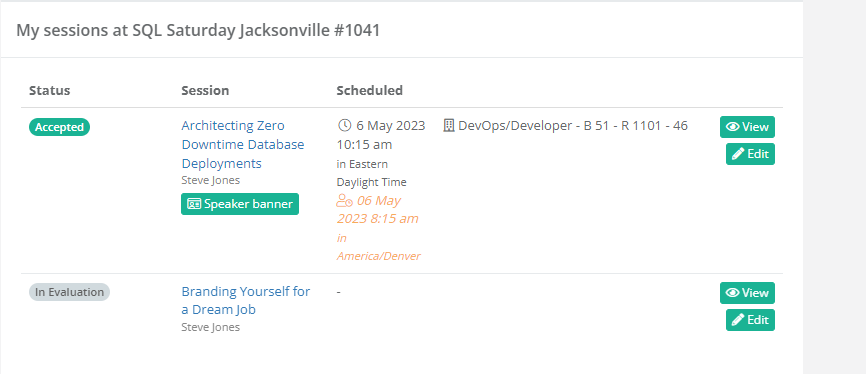
Task: Click the orange person-clock local time icon
Action: pyautogui.click(x=344, y=201)
